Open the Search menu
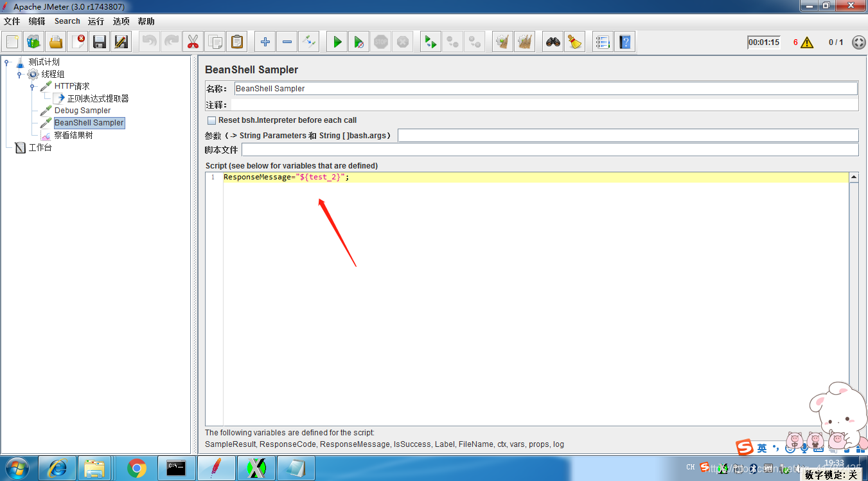Image resolution: width=868 pixels, height=481 pixels. 67,21
